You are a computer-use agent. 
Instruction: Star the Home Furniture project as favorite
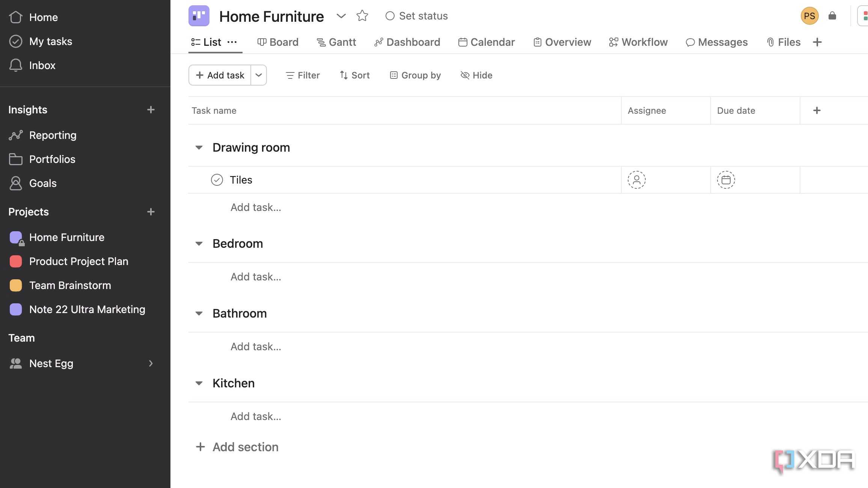(x=362, y=16)
